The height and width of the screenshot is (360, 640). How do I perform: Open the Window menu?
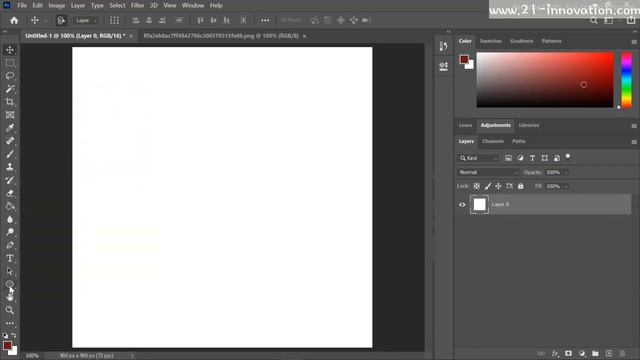pos(193,5)
